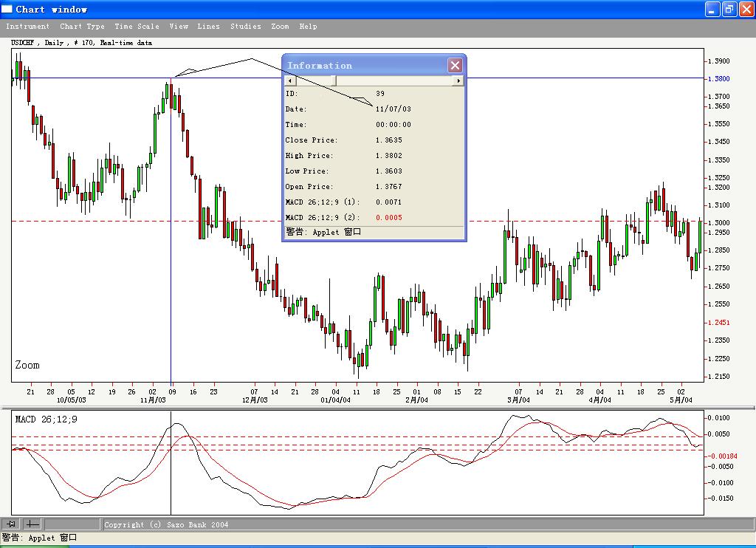Click 0.0100 label on MACD axis
The height and width of the screenshot is (548, 756).
(719, 418)
